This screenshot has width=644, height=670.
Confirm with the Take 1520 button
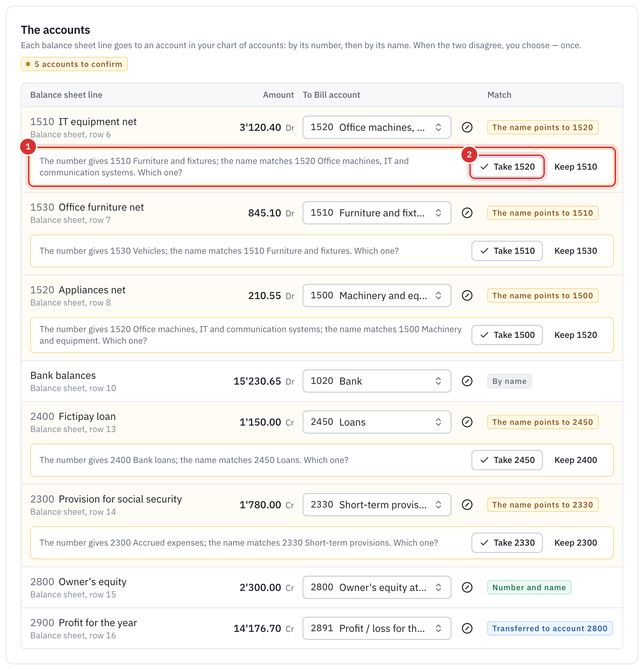tap(507, 167)
